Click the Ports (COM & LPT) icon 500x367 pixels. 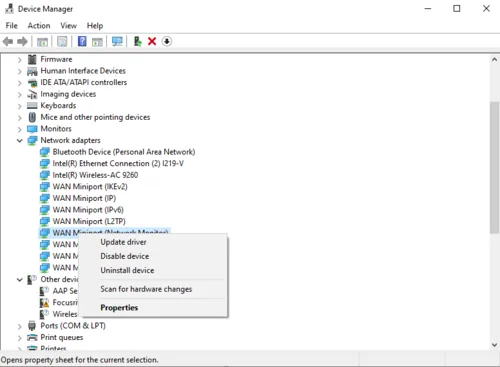(32, 326)
